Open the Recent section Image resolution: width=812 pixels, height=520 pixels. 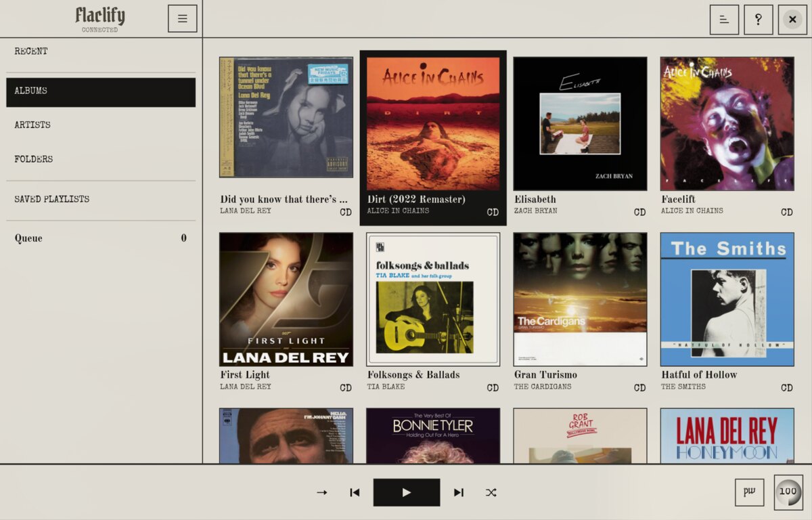[x=101, y=51]
